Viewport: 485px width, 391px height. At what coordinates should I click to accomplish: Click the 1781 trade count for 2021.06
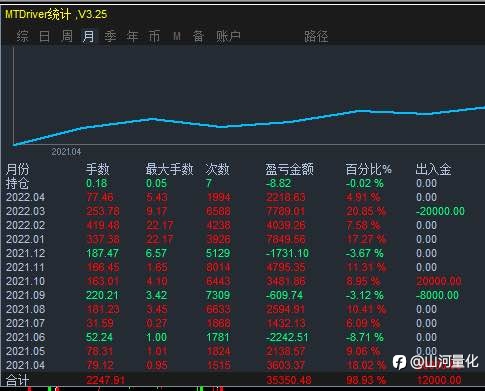click(x=218, y=337)
